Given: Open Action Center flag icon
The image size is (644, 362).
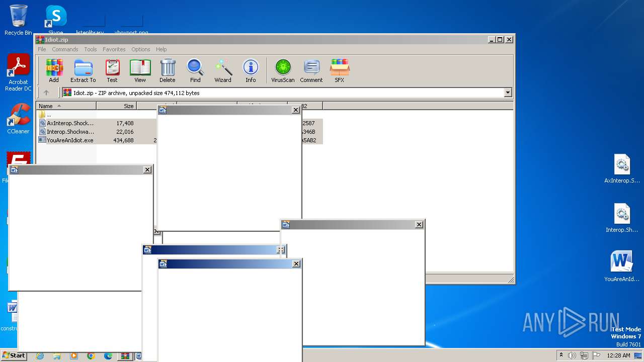Looking at the screenshot, I should [x=596, y=355].
